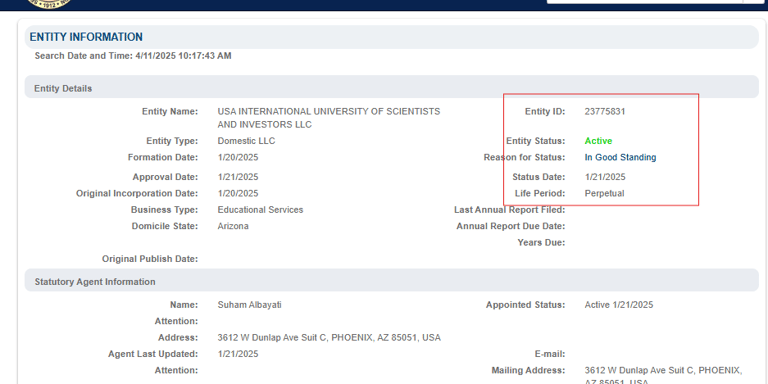
Task: Click the 'In Good Standing' status link
Action: pos(620,157)
